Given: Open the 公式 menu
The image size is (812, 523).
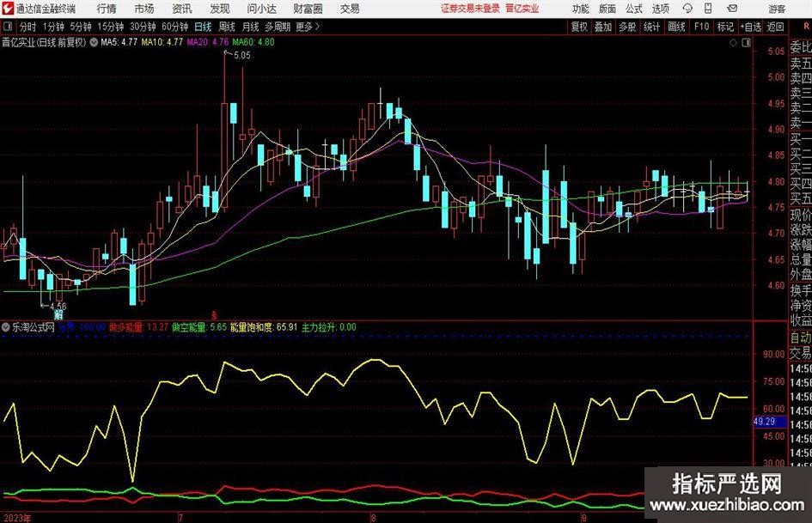Looking at the screenshot, I should coord(633,9).
